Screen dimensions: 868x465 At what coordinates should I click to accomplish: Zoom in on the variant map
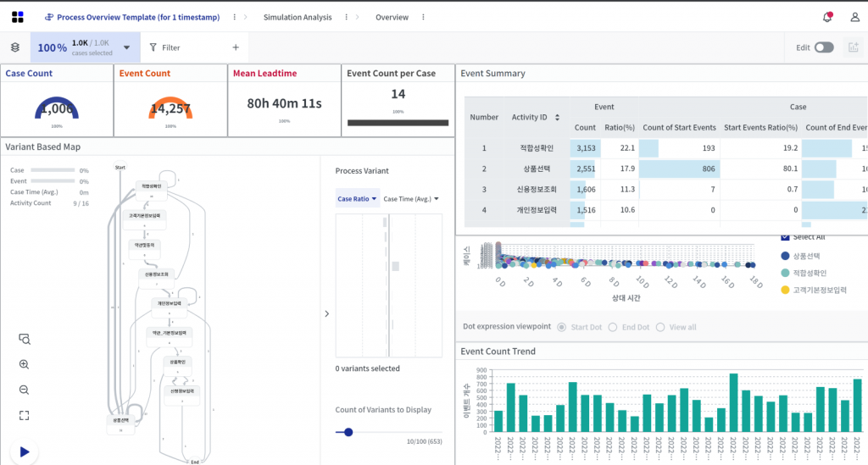pos(24,364)
